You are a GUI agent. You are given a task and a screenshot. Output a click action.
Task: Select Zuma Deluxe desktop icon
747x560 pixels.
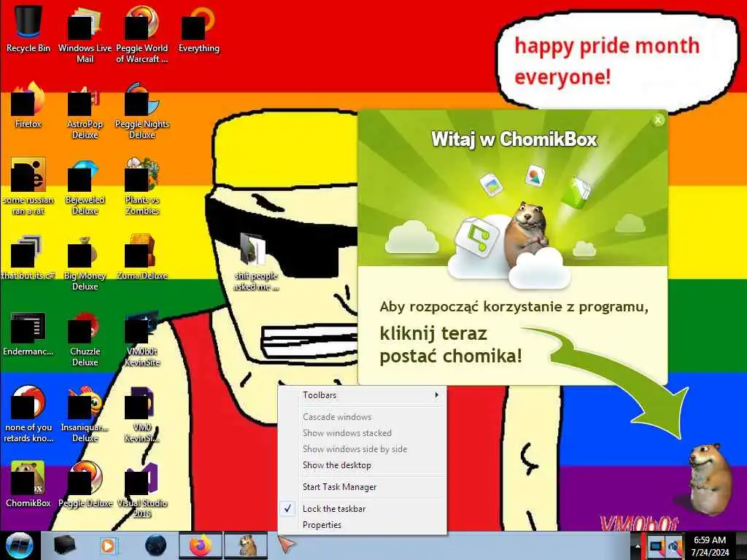tap(142, 256)
